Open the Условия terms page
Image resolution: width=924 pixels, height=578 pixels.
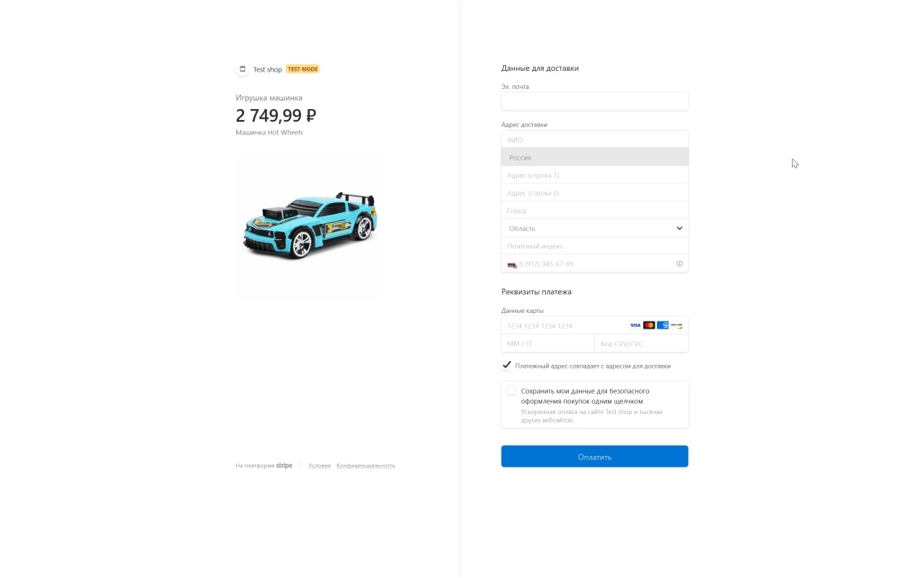(319, 465)
